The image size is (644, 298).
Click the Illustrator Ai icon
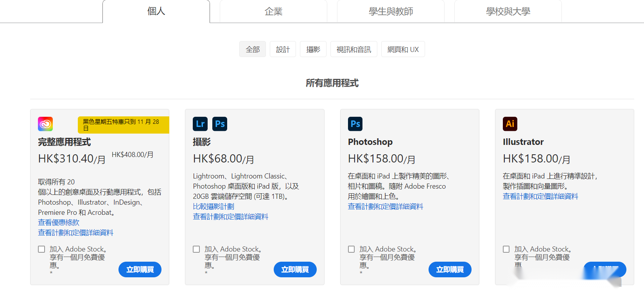510,124
